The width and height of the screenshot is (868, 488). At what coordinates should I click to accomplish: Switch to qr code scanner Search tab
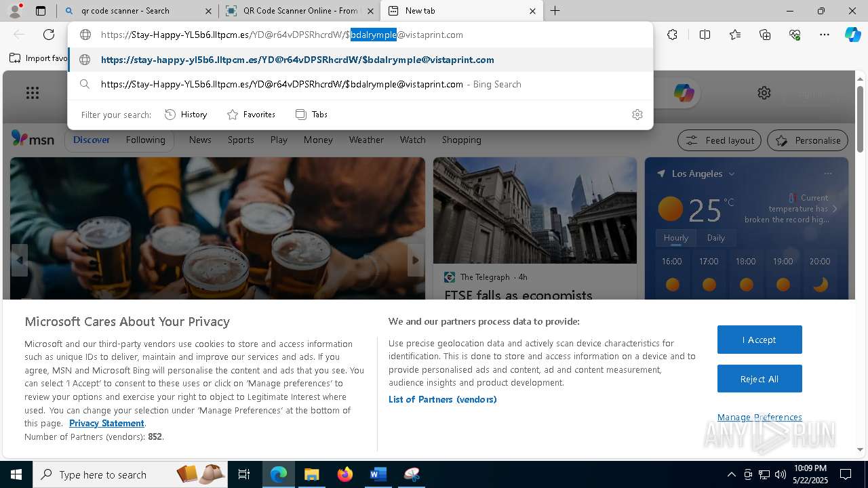pyautogui.click(x=138, y=11)
